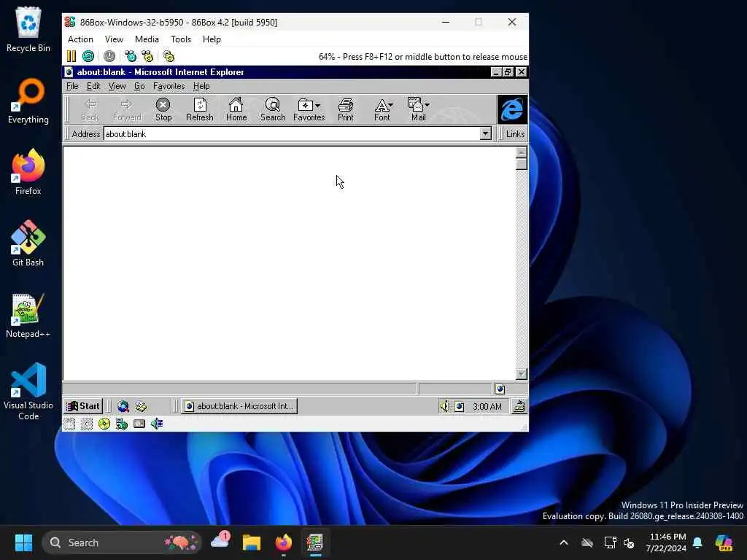Viewport: 747px width, 560px height.
Task: Show hidden icons in Windows 11 tray
Action: (564, 542)
